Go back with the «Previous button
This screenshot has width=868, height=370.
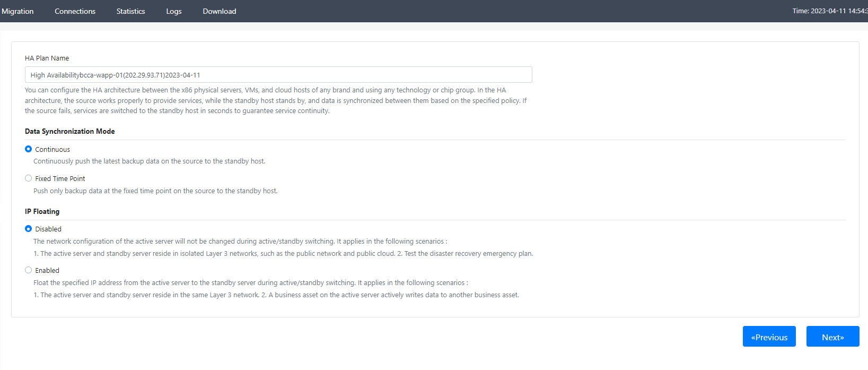[x=769, y=337]
